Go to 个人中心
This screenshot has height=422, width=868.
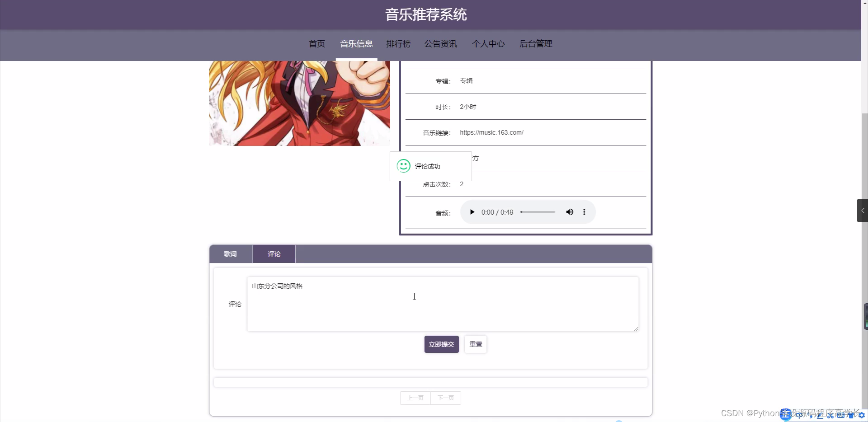[x=488, y=44]
